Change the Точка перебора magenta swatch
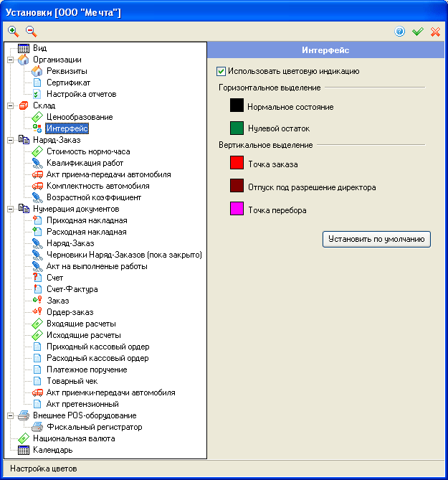The height and width of the screenshot is (480, 448). click(x=237, y=209)
